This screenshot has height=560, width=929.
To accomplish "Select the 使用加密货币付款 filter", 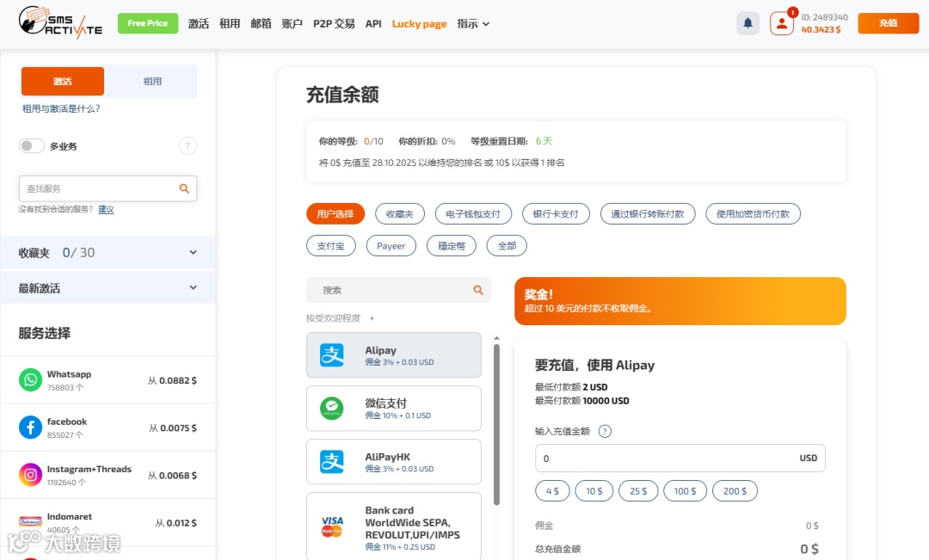I will 753,214.
